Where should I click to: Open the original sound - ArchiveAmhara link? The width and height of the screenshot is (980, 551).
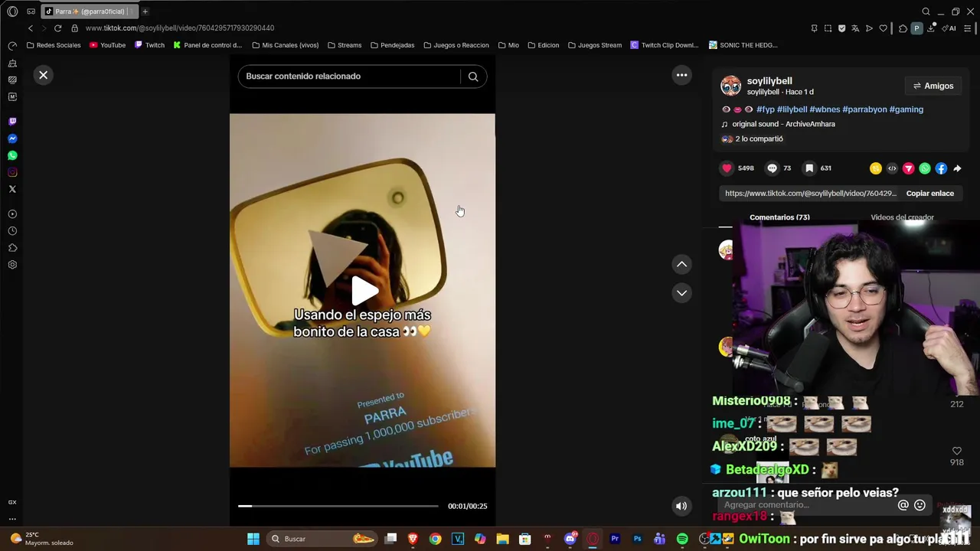(783, 124)
